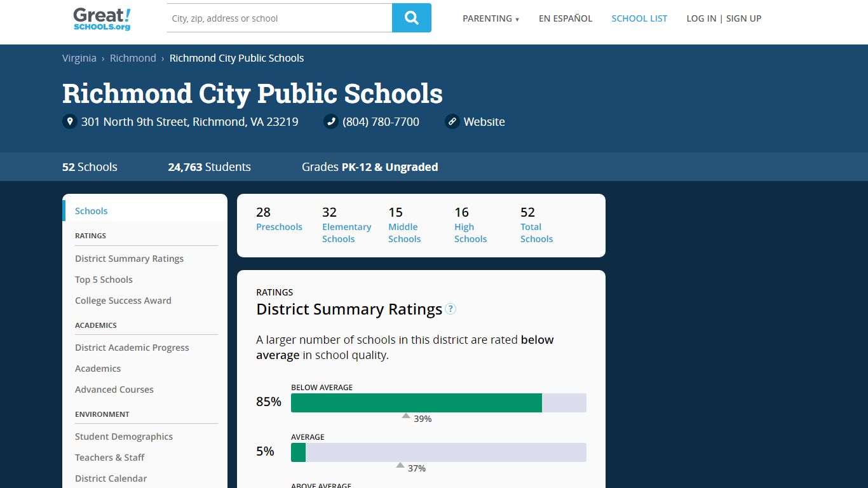Open the District Summary Ratings help icon

click(x=451, y=309)
